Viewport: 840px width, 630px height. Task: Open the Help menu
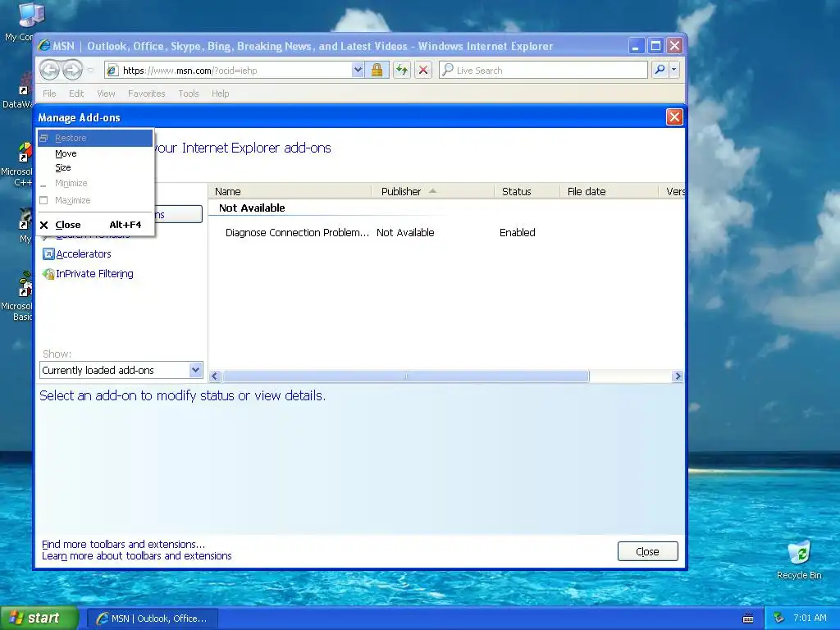coord(220,94)
